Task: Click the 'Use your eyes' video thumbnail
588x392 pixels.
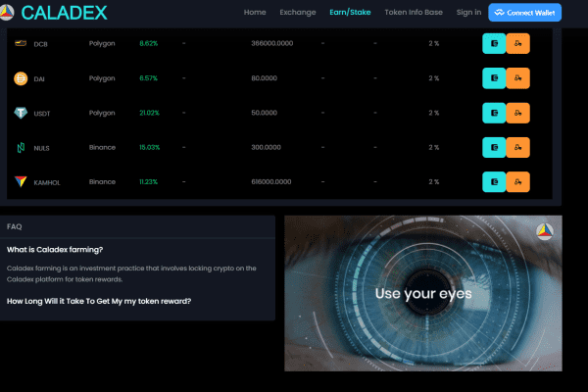Action: click(423, 293)
